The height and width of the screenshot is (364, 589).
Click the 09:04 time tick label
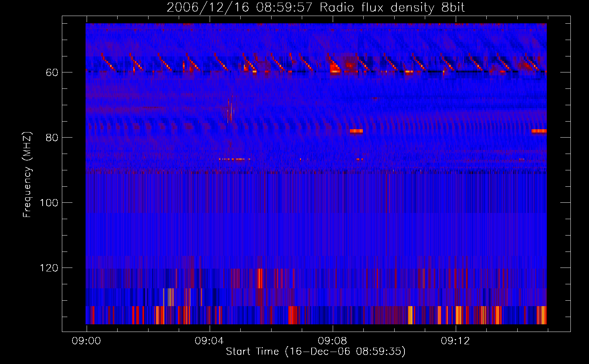point(209,341)
